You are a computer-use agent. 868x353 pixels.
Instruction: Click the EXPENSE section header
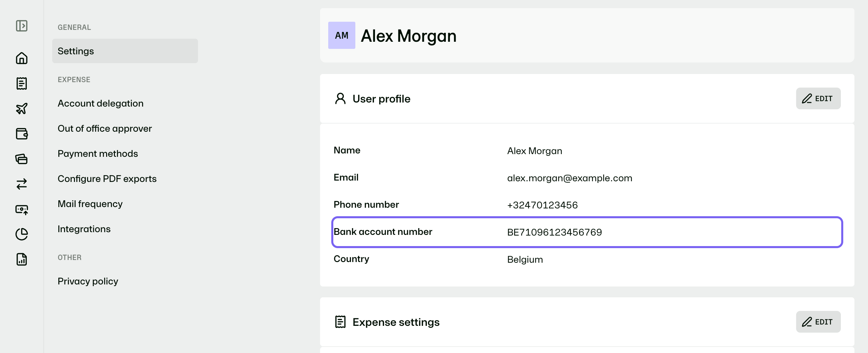pos(74,79)
